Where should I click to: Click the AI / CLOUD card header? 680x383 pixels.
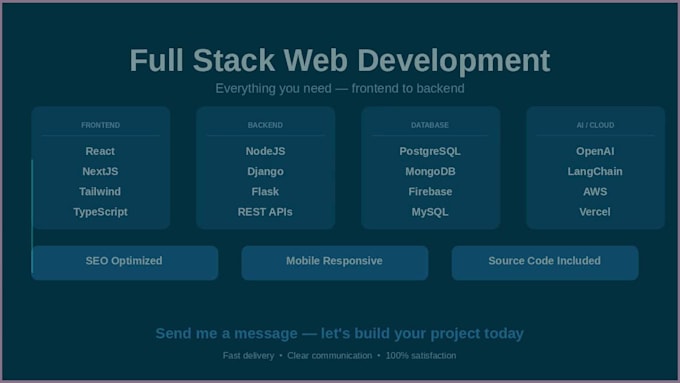click(595, 125)
